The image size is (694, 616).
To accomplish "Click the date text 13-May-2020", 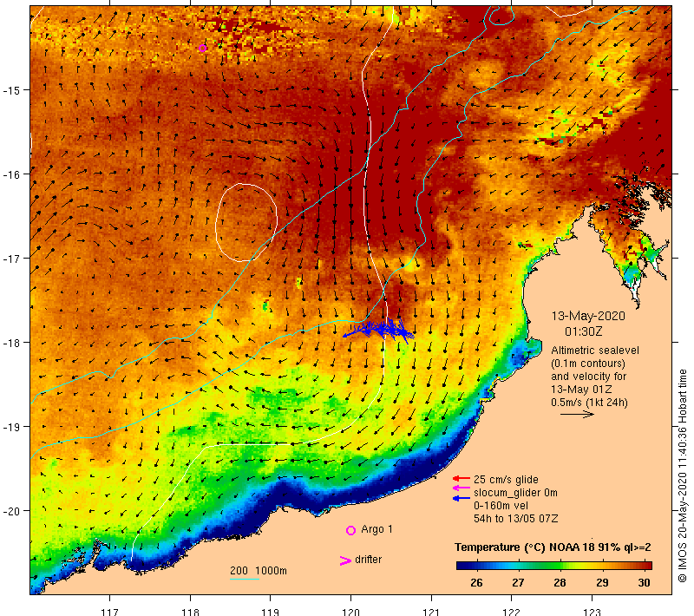I will click(x=588, y=316).
